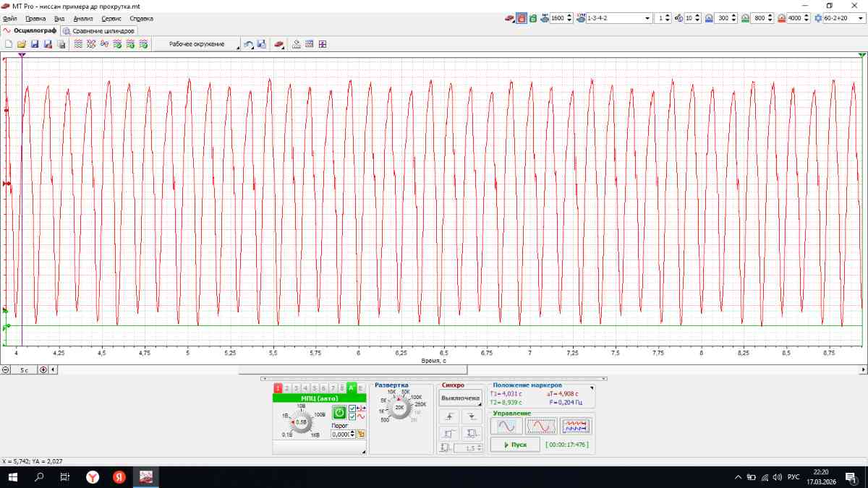Click the blue floppy Save icon
Viewport: 868px width, 488px height.
35,44
